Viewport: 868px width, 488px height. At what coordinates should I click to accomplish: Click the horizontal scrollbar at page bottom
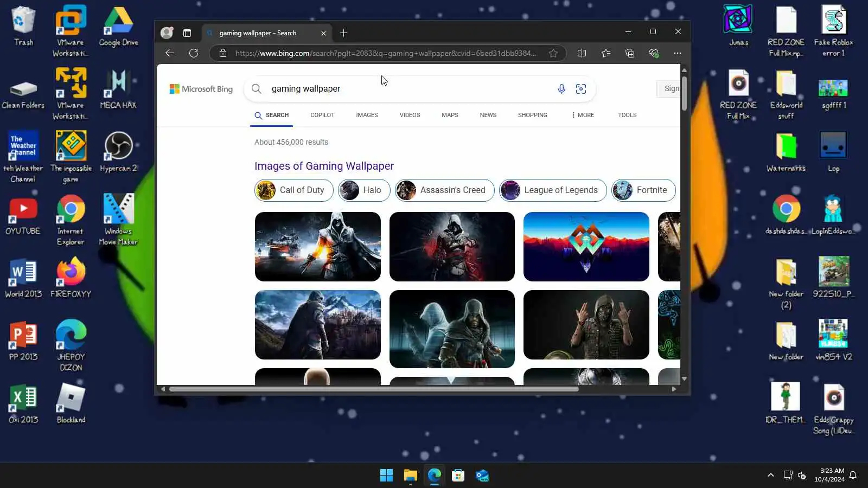[x=374, y=389]
